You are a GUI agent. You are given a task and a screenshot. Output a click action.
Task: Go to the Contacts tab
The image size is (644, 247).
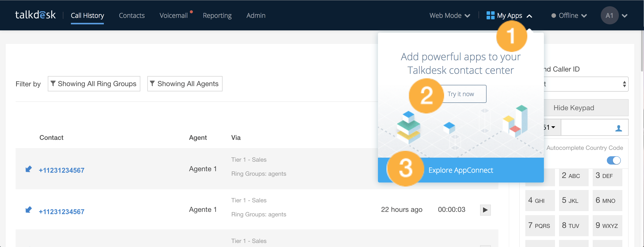132,16
